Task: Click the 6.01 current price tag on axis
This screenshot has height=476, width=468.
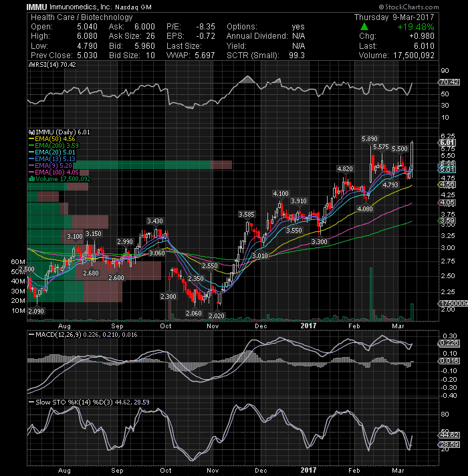Action: 447,142
